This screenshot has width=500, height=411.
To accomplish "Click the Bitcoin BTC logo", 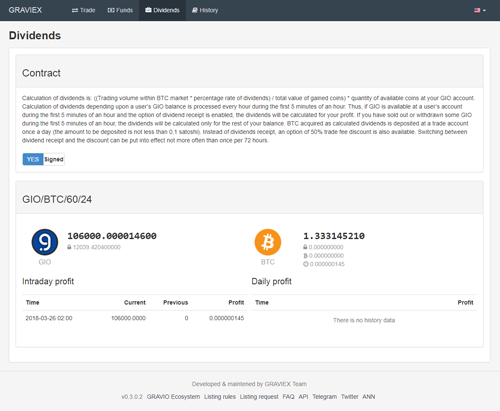I will tap(268, 242).
